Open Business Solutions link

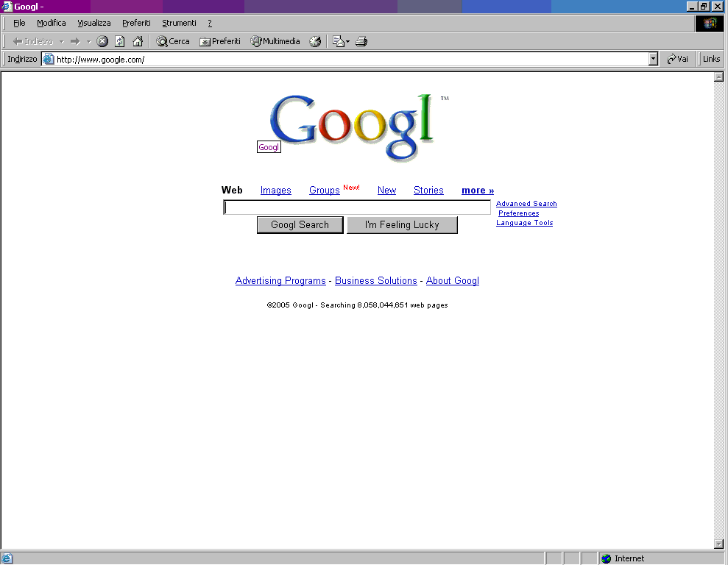pyautogui.click(x=376, y=280)
